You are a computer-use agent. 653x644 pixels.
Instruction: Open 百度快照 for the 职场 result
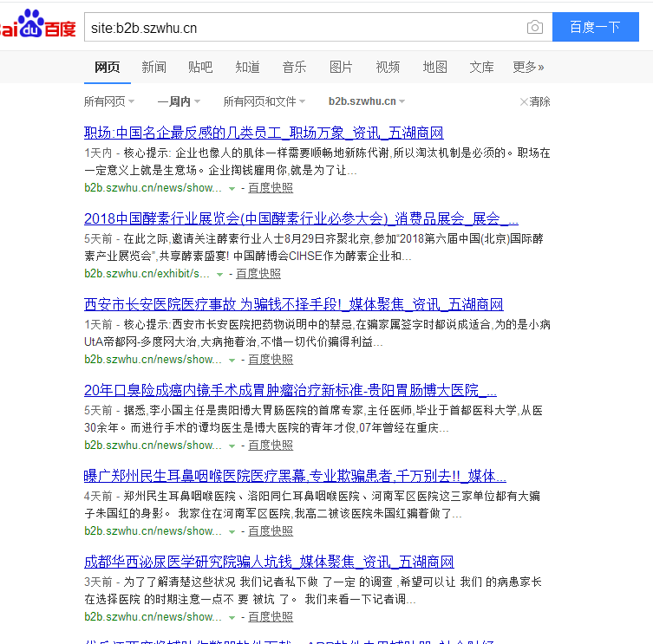271,188
